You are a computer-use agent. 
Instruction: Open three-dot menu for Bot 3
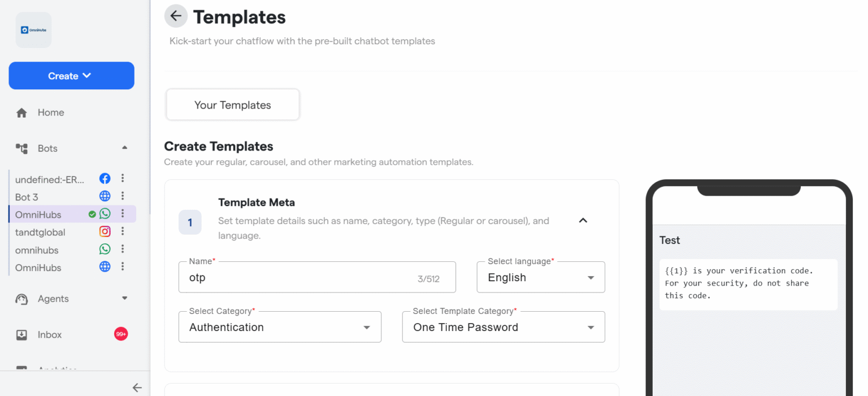pyautogui.click(x=123, y=196)
